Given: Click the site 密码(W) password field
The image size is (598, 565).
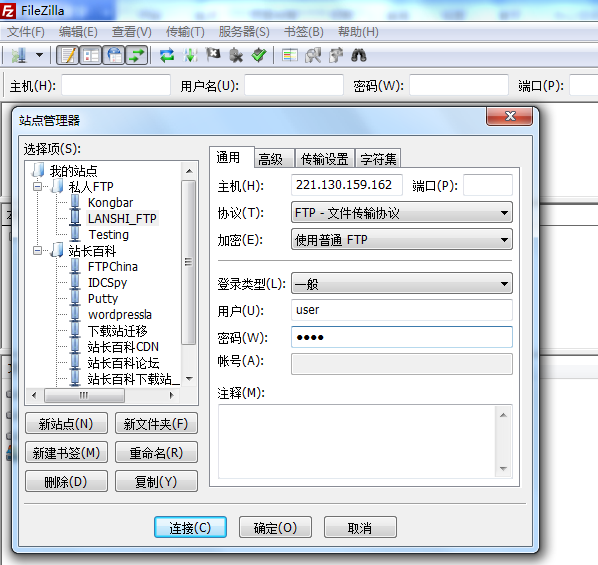Looking at the screenshot, I should [x=402, y=337].
